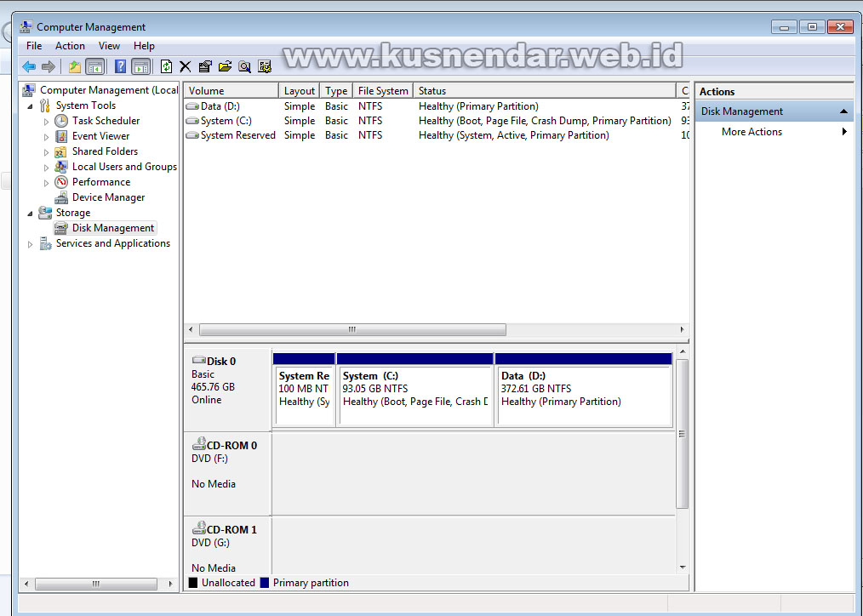Sort by the Type column header
The width and height of the screenshot is (863, 616).
pyautogui.click(x=335, y=91)
